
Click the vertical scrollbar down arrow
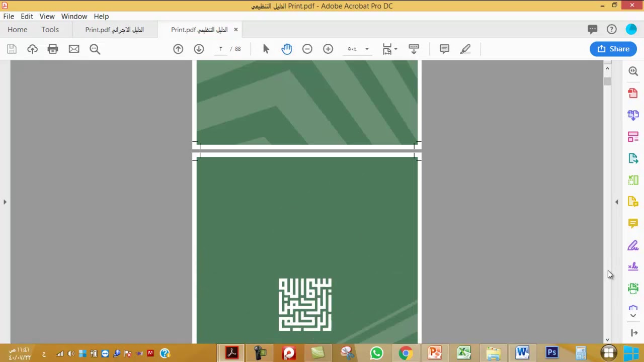pyautogui.click(x=607, y=340)
